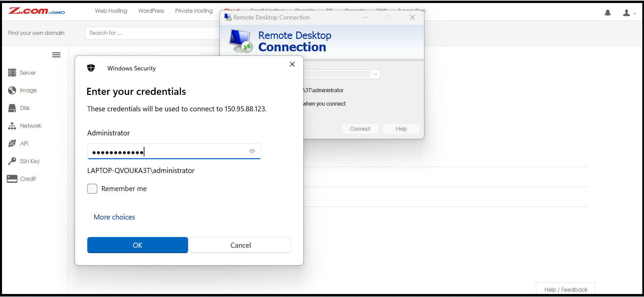The width and height of the screenshot is (644, 297).
Task: Close the Remote Desktop Connection window
Action: click(x=412, y=17)
